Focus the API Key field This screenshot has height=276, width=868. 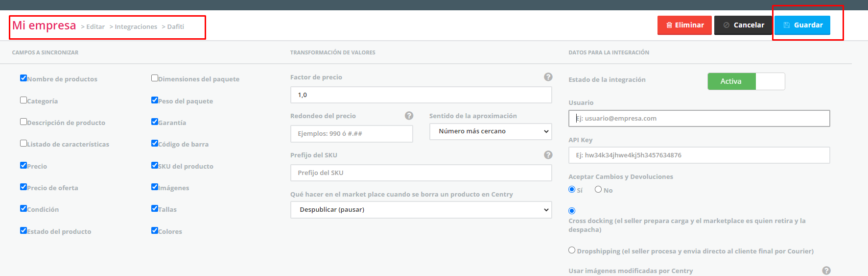coord(699,155)
